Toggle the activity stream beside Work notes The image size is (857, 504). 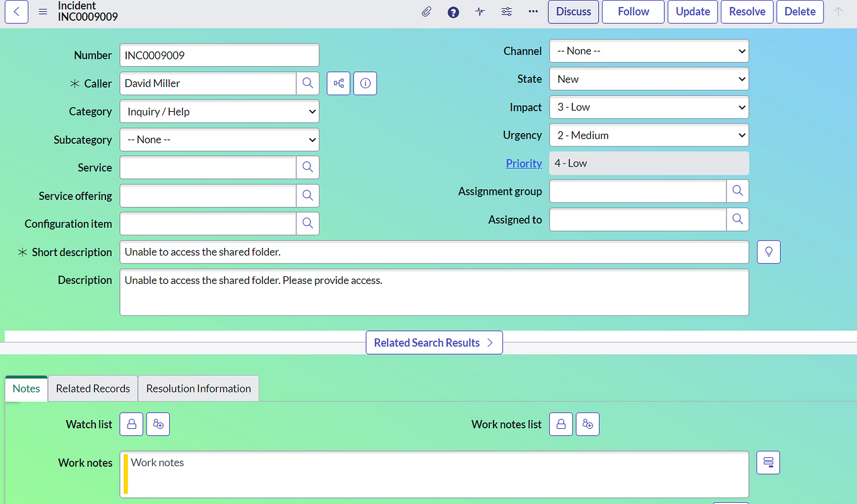tap(767, 462)
